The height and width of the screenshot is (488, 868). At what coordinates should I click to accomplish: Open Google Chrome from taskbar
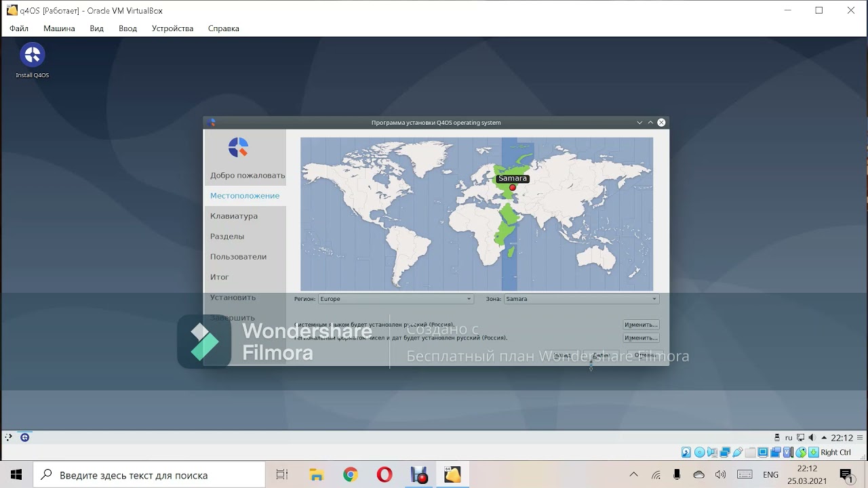click(x=350, y=475)
